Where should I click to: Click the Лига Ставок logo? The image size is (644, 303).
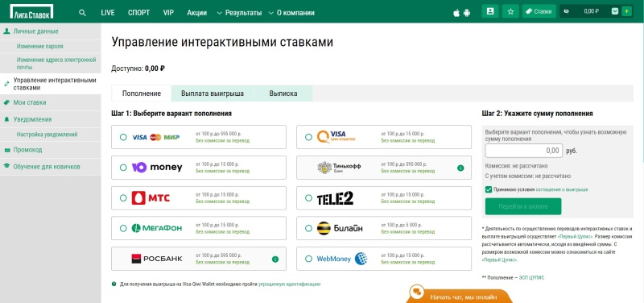click(x=31, y=11)
